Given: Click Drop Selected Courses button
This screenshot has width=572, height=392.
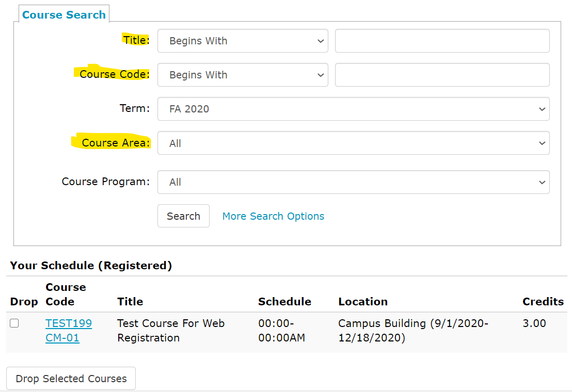Looking at the screenshot, I should click(x=71, y=379).
